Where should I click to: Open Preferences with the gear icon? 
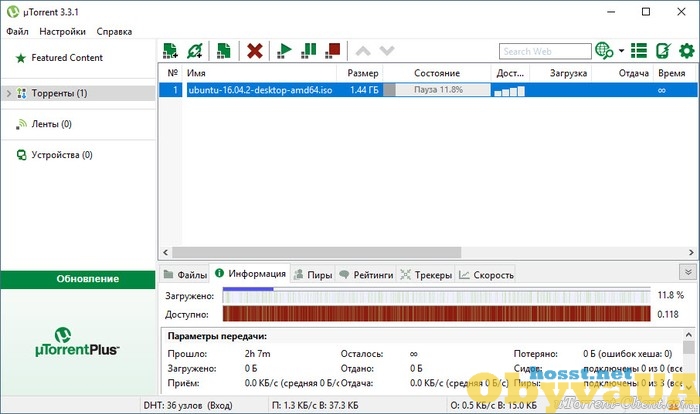tap(687, 50)
